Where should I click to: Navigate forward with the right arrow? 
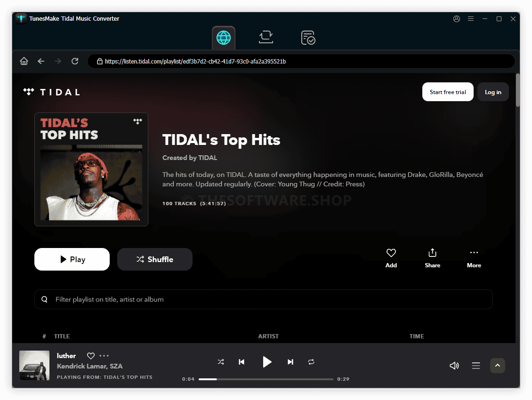point(58,61)
